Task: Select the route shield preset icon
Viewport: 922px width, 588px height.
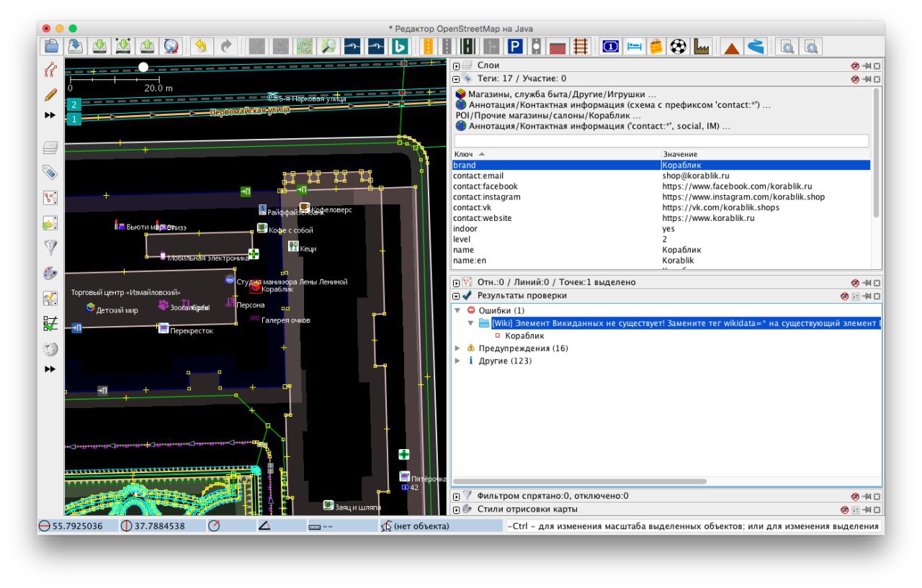Action: 610,47
